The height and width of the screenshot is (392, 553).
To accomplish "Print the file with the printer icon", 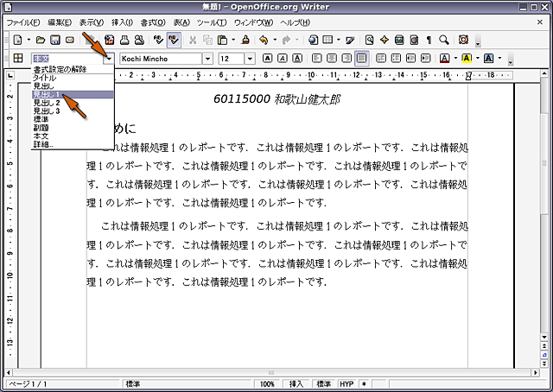I will coord(124,40).
